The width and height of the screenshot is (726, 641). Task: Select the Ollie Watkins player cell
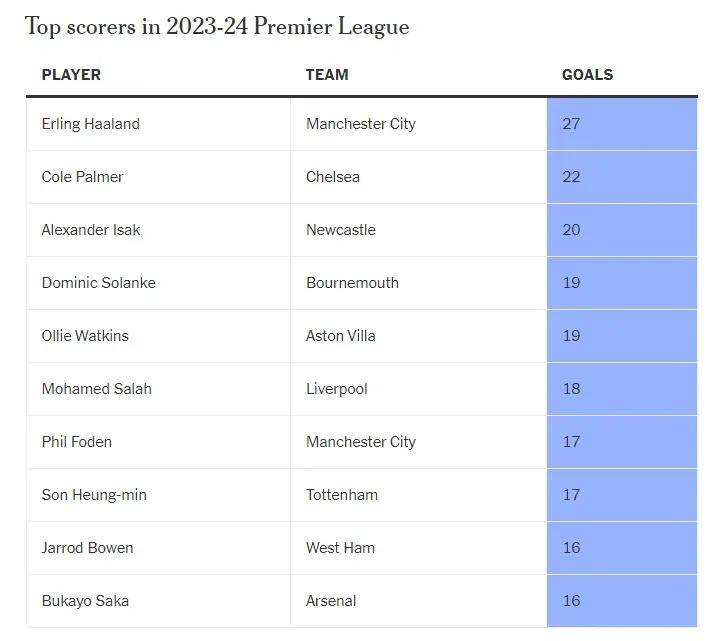pyautogui.click(x=158, y=336)
